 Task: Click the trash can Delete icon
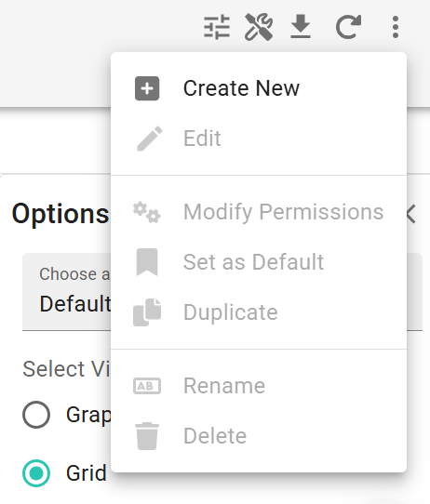click(147, 436)
